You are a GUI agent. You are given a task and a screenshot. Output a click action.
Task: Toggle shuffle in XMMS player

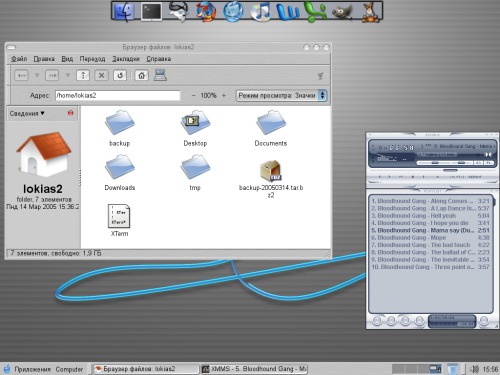click(456, 177)
